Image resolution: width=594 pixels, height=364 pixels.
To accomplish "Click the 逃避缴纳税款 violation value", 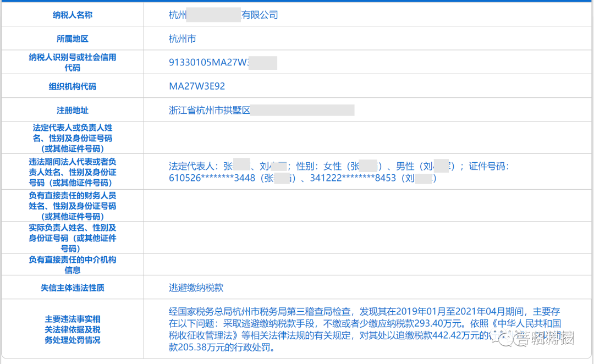I will click(196, 288).
